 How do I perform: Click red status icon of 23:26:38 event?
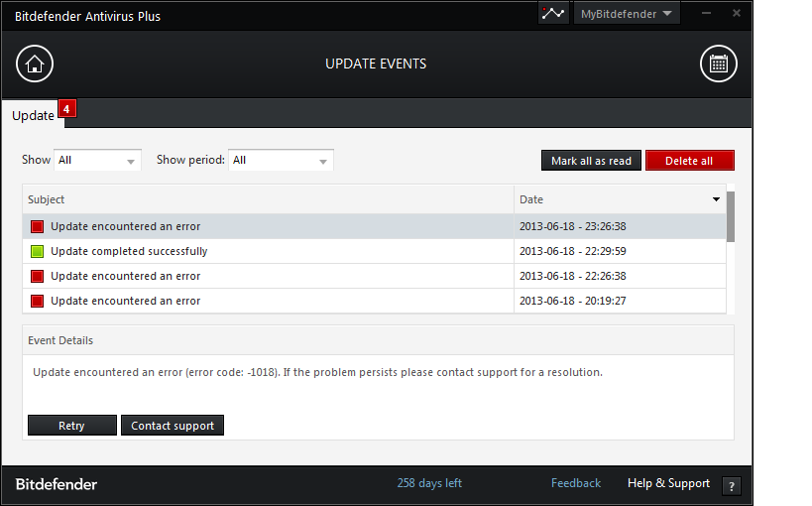[37, 226]
